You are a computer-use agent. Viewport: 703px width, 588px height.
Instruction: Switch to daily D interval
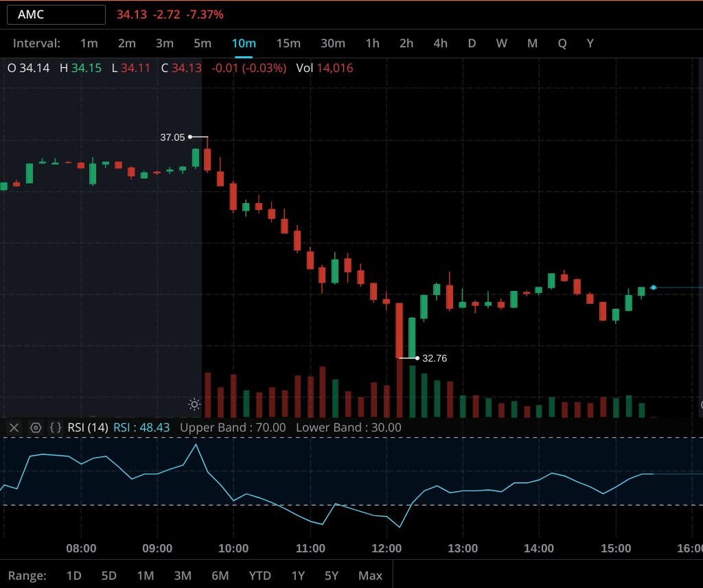pyautogui.click(x=472, y=43)
